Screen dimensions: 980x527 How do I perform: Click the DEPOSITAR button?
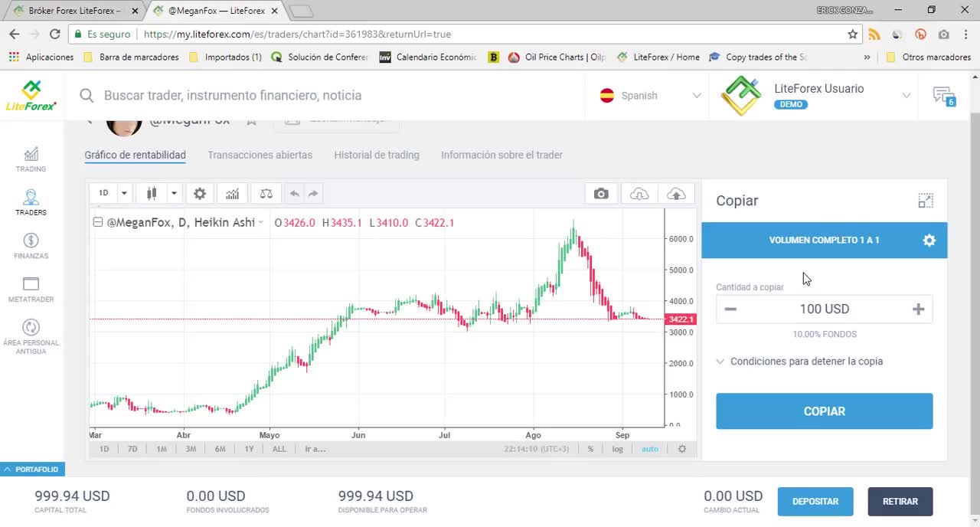(815, 502)
